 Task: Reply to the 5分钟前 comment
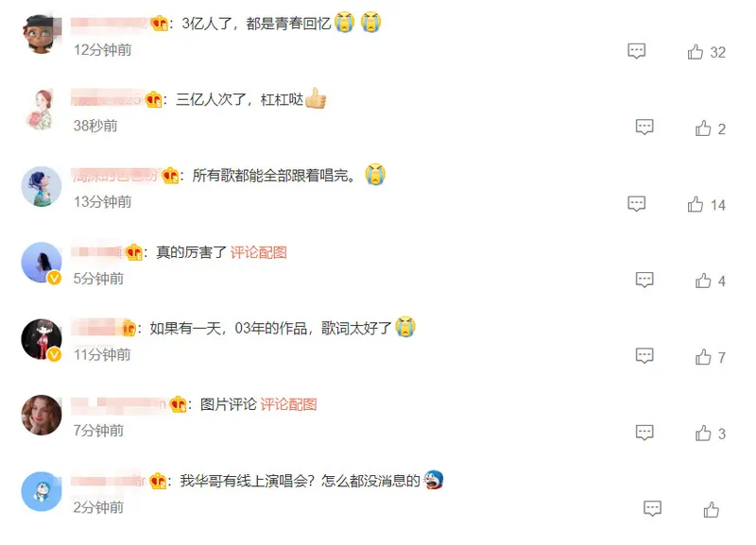(644, 280)
